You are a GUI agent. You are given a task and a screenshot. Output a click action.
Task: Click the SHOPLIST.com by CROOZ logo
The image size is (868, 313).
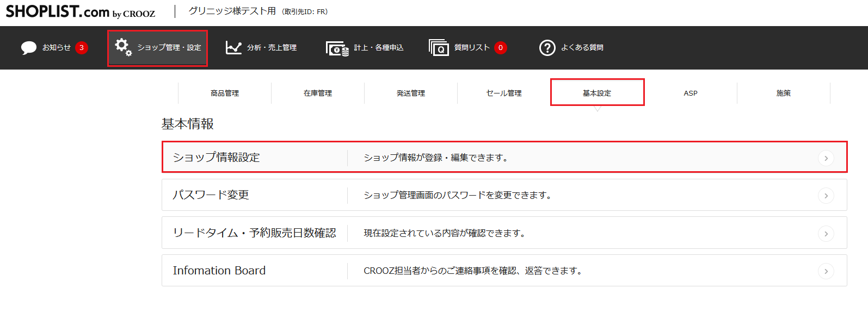coord(81,11)
